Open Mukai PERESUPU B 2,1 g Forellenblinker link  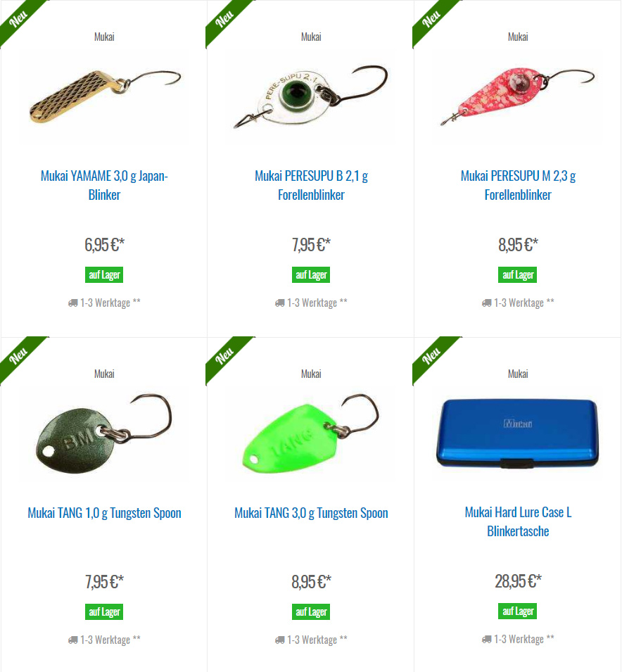click(311, 185)
